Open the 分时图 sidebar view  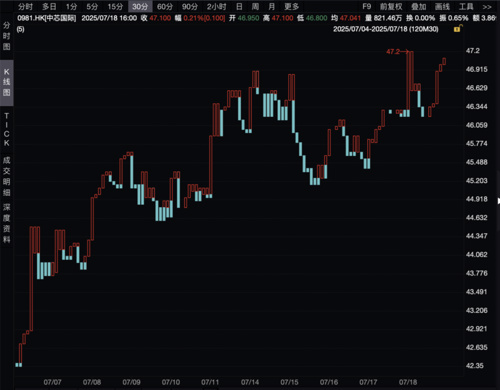7,36
